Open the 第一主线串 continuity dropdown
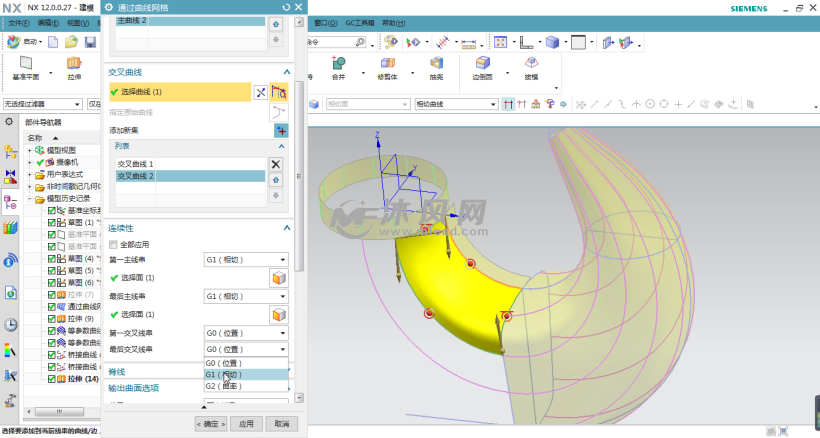820x438 pixels. 247,259
